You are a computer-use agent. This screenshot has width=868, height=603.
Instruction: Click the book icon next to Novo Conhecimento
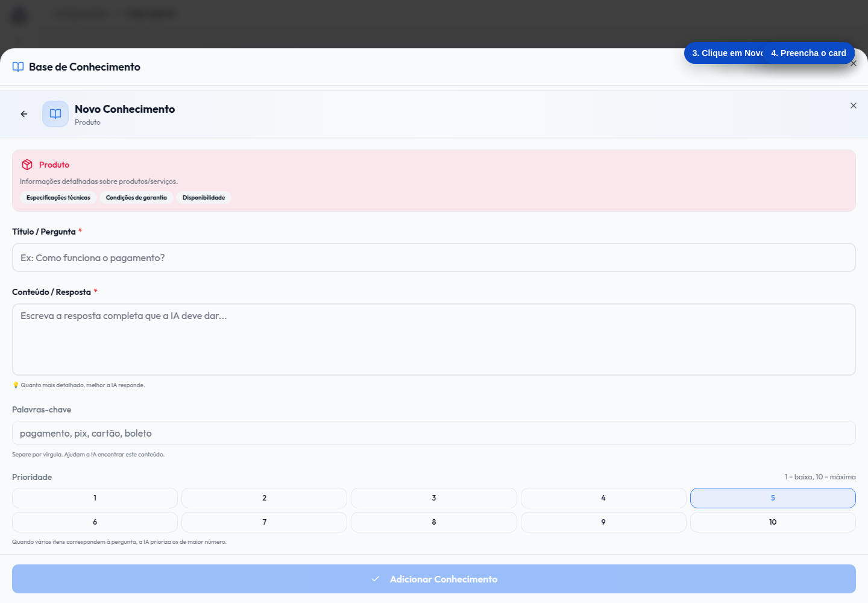(55, 114)
